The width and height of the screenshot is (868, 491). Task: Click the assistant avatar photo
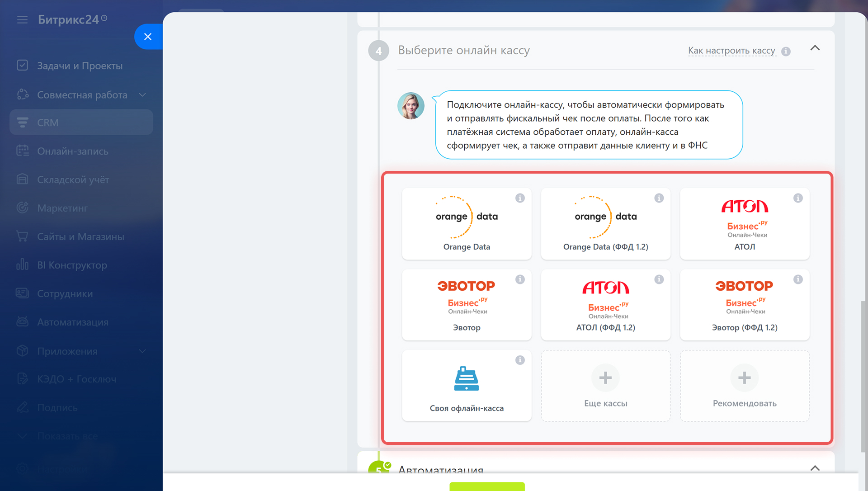click(x=410, y=106)
